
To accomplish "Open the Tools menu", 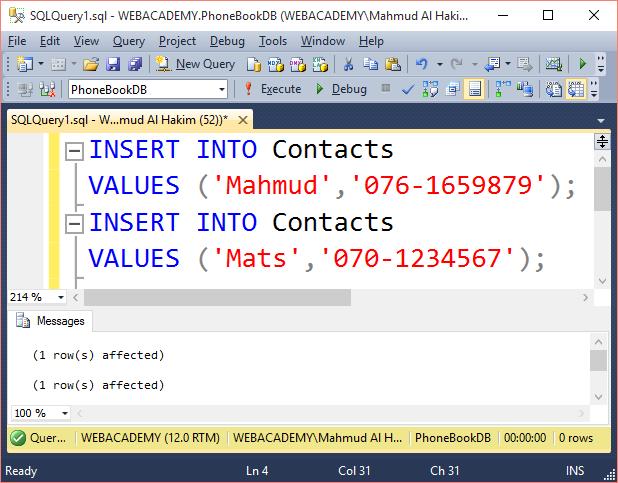I will [x=273, y=41].
